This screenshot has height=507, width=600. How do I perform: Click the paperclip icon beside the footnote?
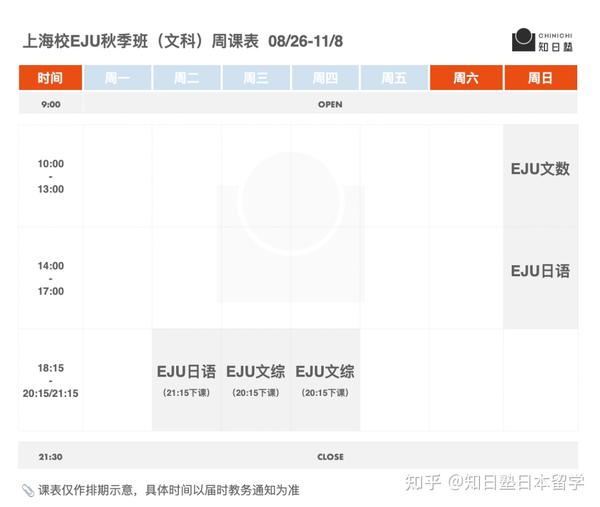pos(27,490)
